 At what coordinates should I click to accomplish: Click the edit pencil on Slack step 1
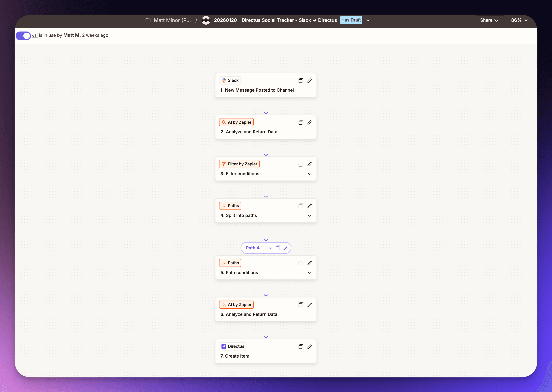[x=310, y=81]
